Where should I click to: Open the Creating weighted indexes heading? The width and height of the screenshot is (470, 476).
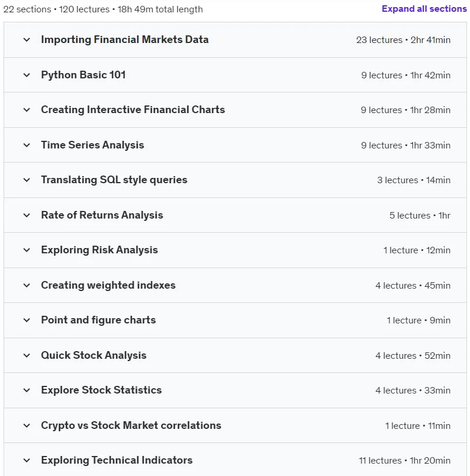[x=108, y=285]
